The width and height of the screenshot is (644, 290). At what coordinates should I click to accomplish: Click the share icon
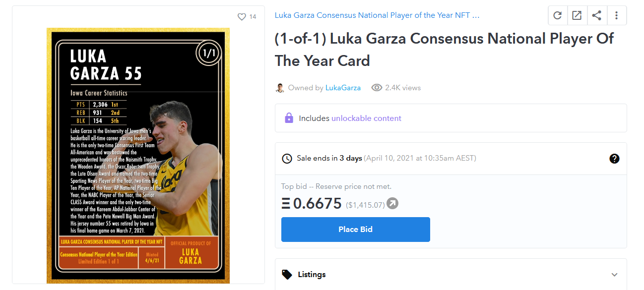[x=597, y=15]
